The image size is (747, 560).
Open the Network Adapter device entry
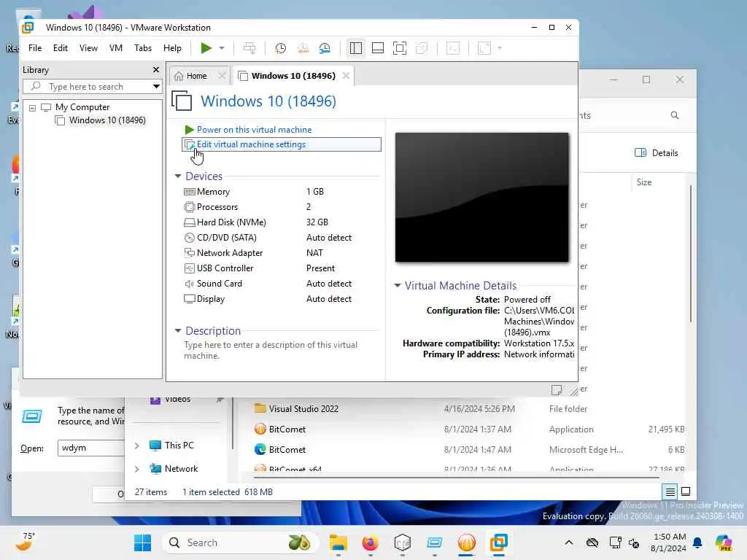[x=230, y=253]
